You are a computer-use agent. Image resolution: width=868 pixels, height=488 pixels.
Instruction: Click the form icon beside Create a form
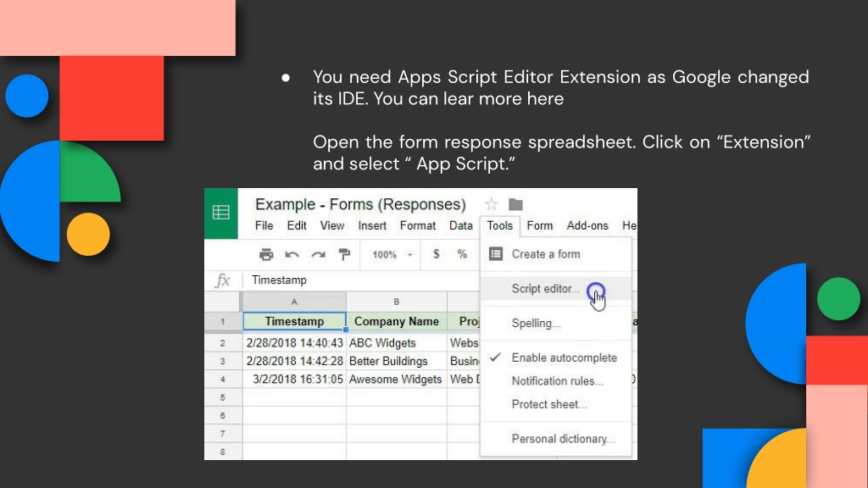(495, 254)
